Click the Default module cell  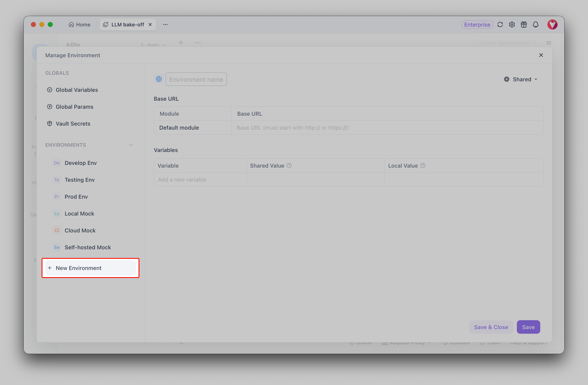(x=193, y=127)
